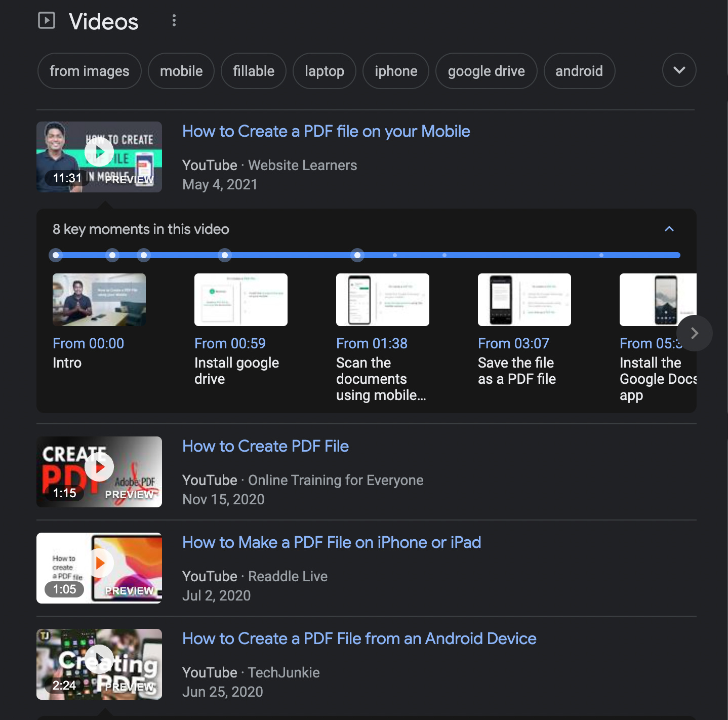This screenshot has height=720, width=728.
Task: Click the 'Nov 15, 2020' date text
Action: [223, 499]
